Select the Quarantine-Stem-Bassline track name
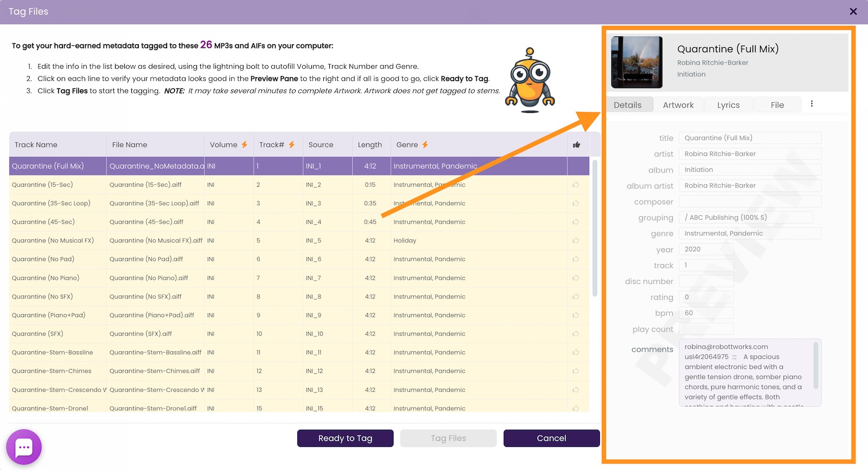This screenshot has width=868, height=470. 52,352
